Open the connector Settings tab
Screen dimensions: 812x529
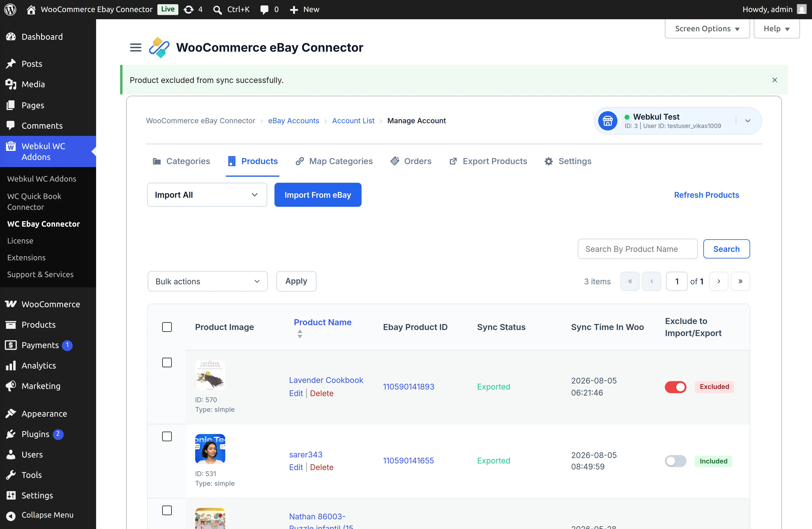click(x=568, y=161)
